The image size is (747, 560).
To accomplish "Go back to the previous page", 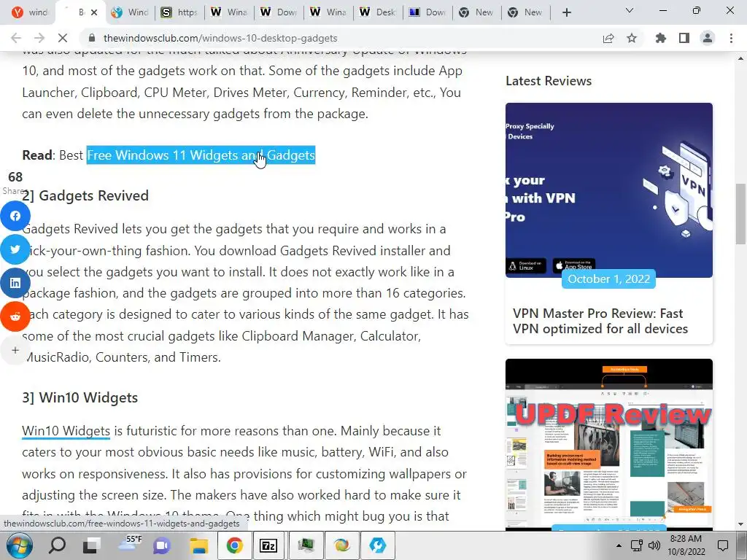I will [16, 38].
